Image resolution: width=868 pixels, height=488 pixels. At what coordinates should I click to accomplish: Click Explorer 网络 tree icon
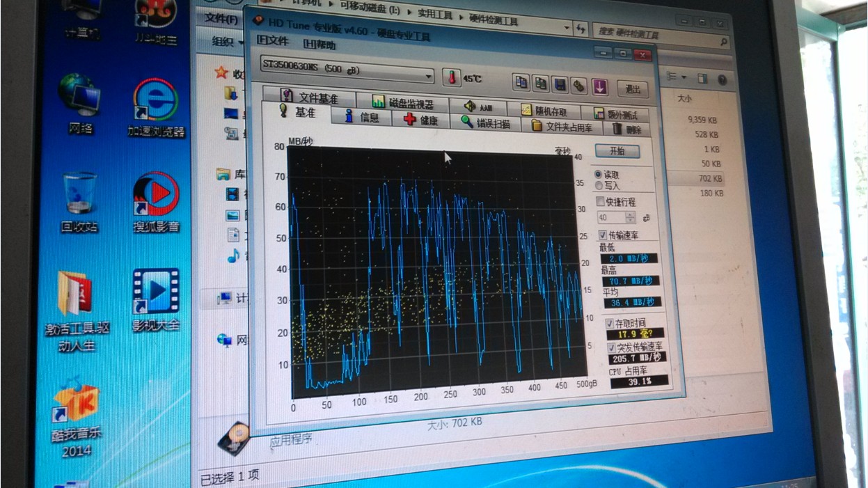point(224,340)
